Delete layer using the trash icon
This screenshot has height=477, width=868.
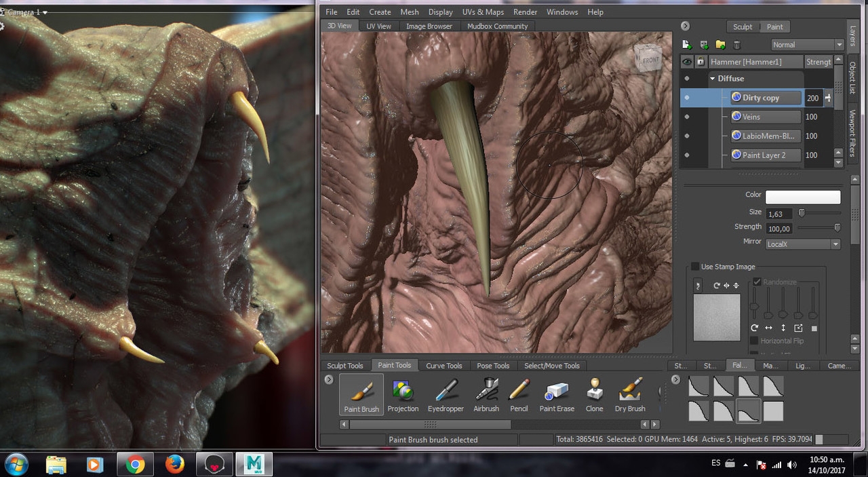point(737,45)
